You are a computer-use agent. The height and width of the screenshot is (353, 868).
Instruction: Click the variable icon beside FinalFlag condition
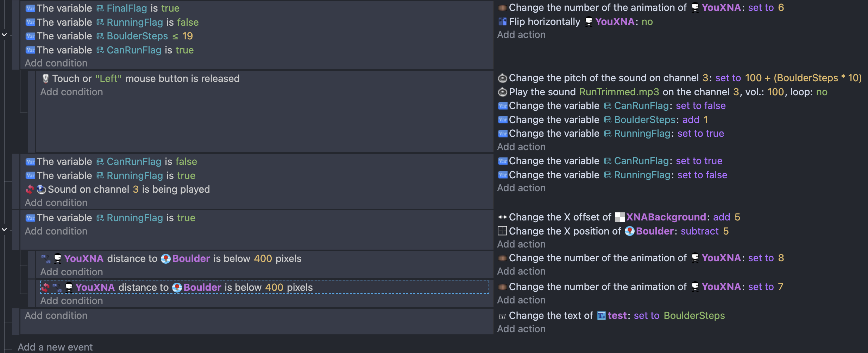[x=30, y=8]
